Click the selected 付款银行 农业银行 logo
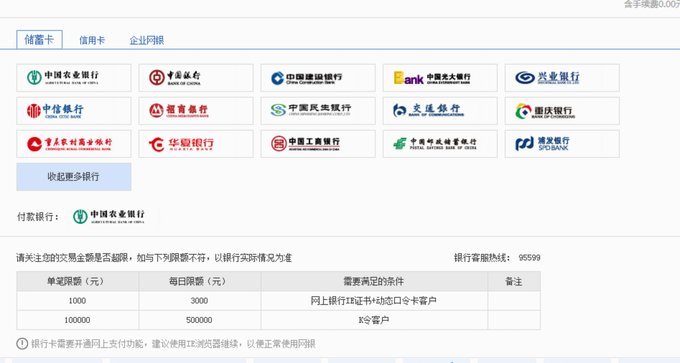This screenshot has width=680, height=363. click(109, 216)
